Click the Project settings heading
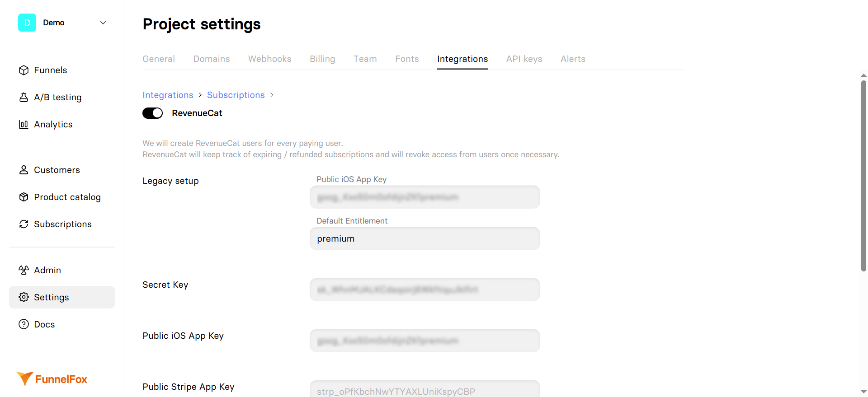Screen dimensions: 868x397 [202, 24]
